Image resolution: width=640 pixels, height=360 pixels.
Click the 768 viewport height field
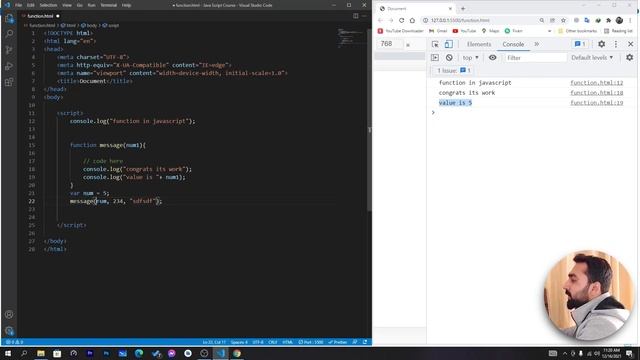(389, 44)
